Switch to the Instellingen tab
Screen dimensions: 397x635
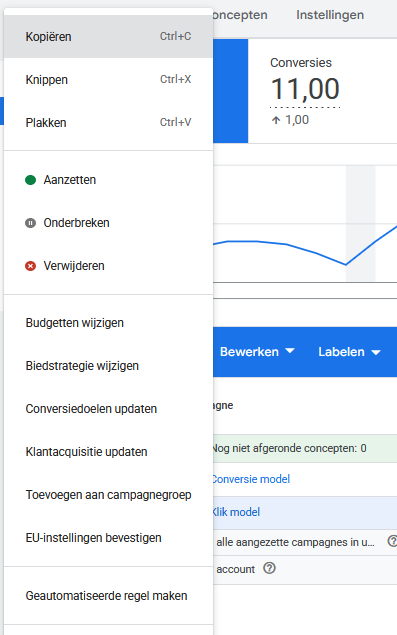coord(330,15)
